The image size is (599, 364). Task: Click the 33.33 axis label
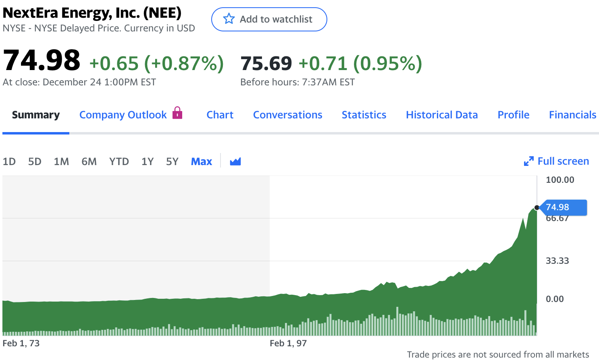pos(557,261)
